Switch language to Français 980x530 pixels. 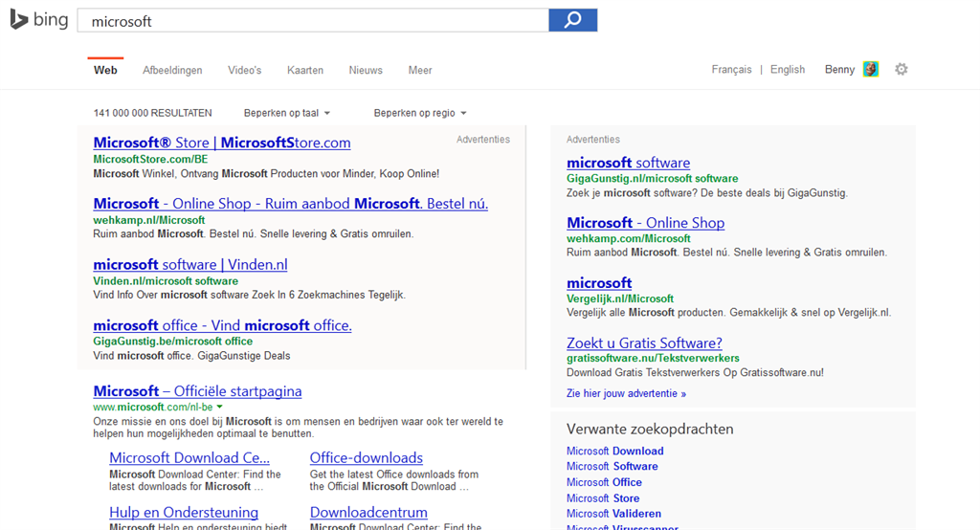pyautogui.click(x=731, y=70)
